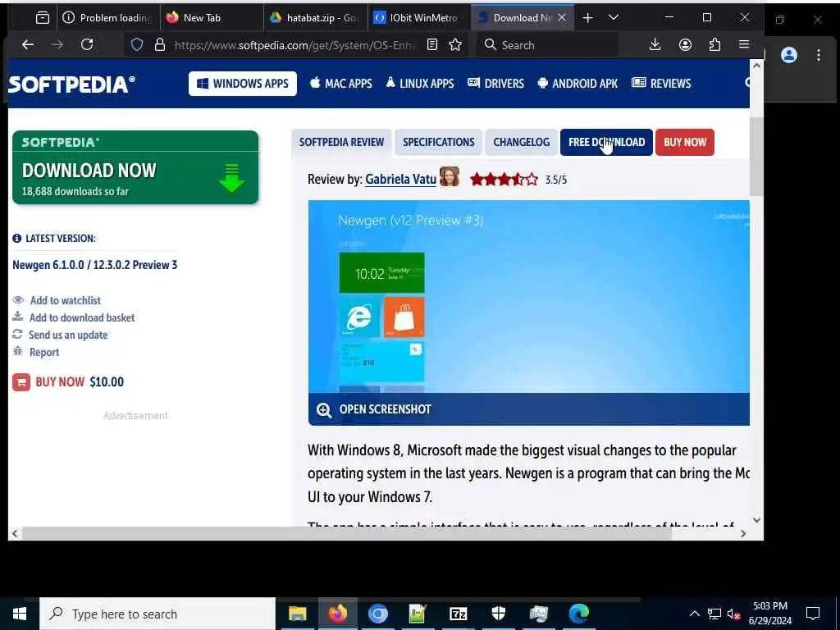This screenshot has width=840, height=630.
Task: Click Open Screenshot bar
Action: [529, 409]
